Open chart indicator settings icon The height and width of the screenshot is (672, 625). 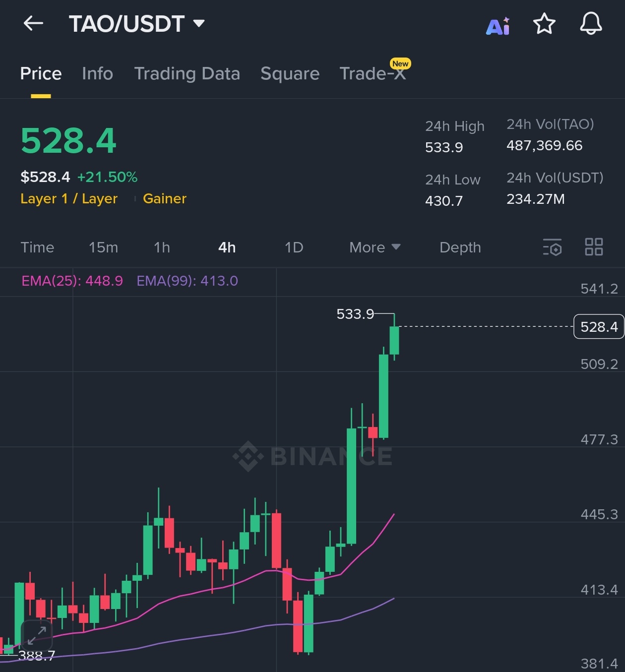(x=552, y=246)
